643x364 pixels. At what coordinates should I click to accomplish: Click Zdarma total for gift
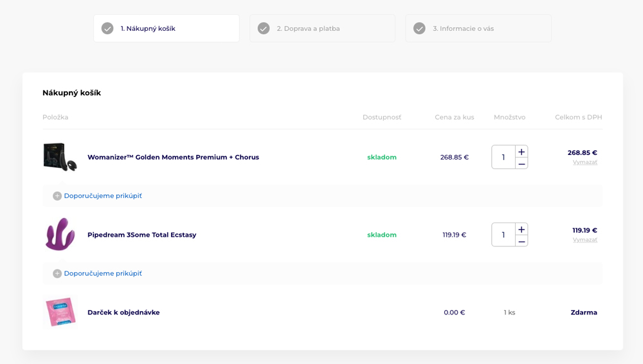[584, 313]
